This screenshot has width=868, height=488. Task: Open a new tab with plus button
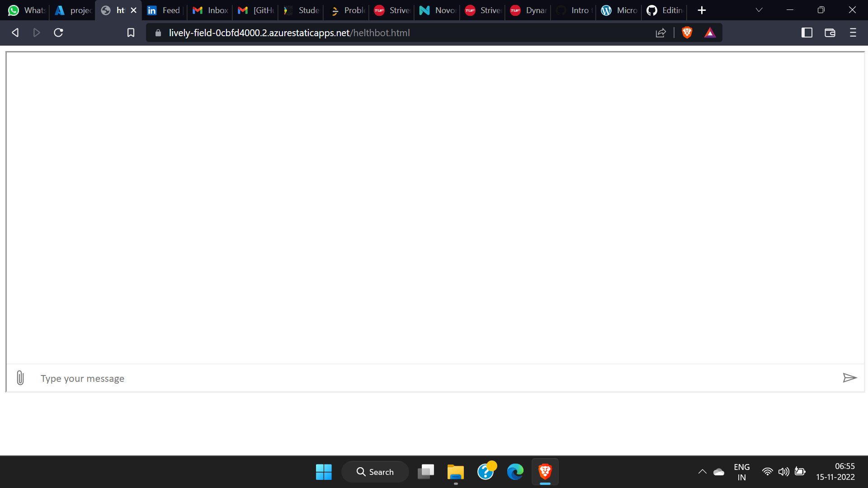click(x=702, y=10)
